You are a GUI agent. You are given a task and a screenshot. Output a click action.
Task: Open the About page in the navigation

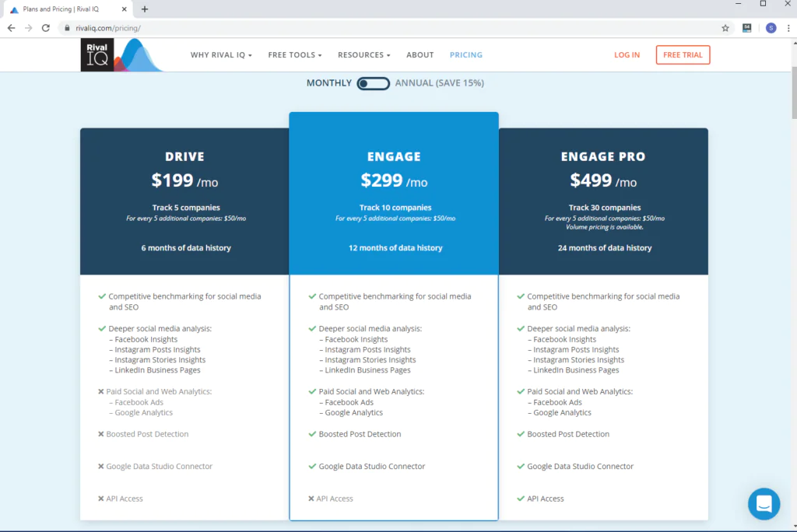point(420,55)
